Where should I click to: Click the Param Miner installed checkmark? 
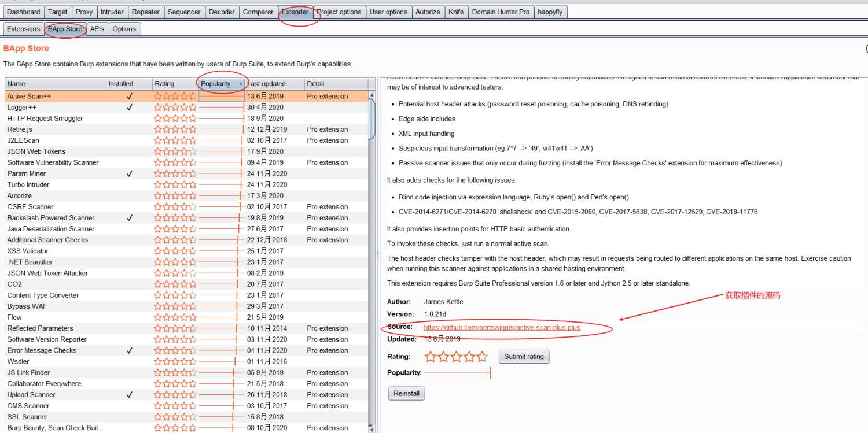(x=130, y=173)
